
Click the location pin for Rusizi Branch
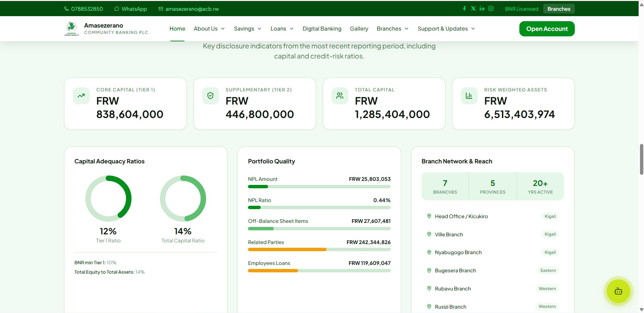click(x=429, y=307)
